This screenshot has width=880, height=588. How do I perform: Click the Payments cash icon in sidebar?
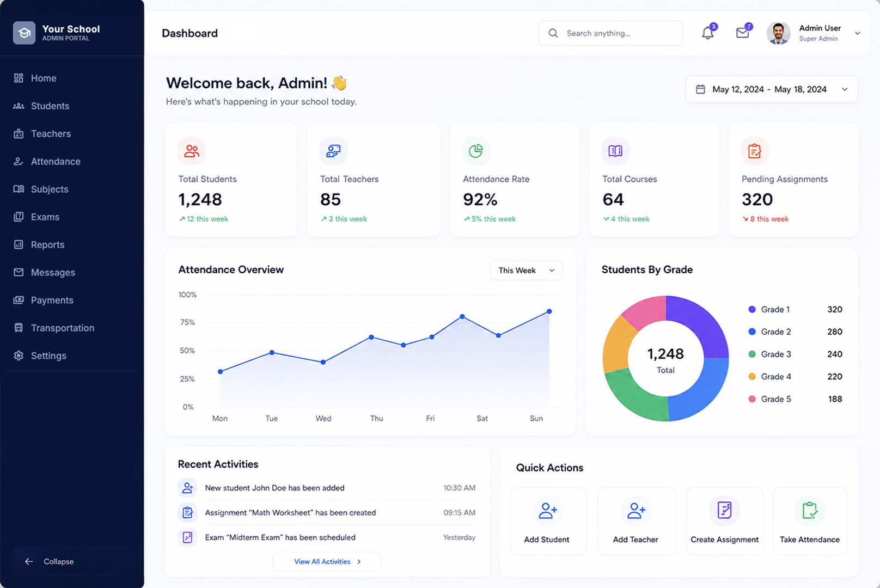pyautogui.click(x=19, y=300)
